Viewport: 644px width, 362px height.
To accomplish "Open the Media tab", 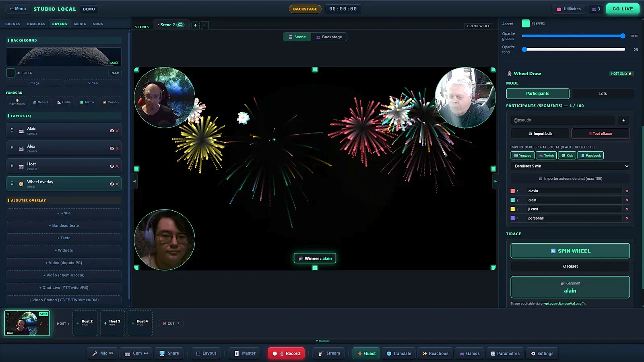I will pyautogui.click(x=80, y=24).
